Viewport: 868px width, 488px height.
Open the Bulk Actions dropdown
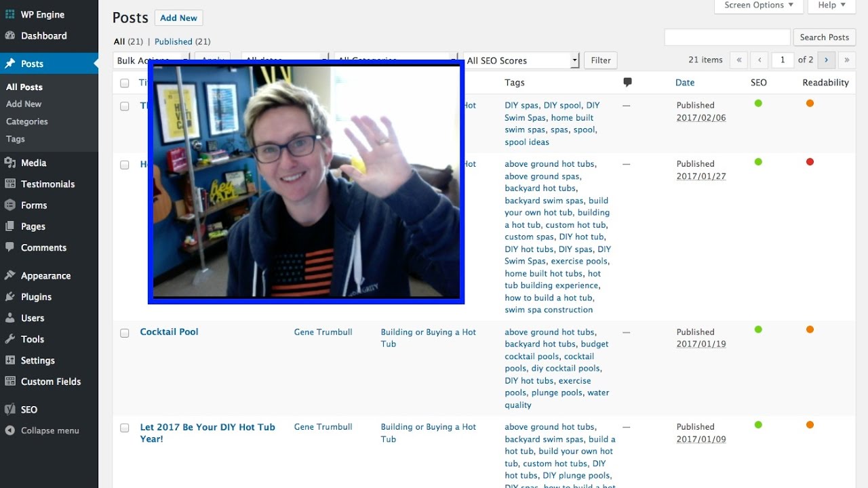[x=152, y=60]
